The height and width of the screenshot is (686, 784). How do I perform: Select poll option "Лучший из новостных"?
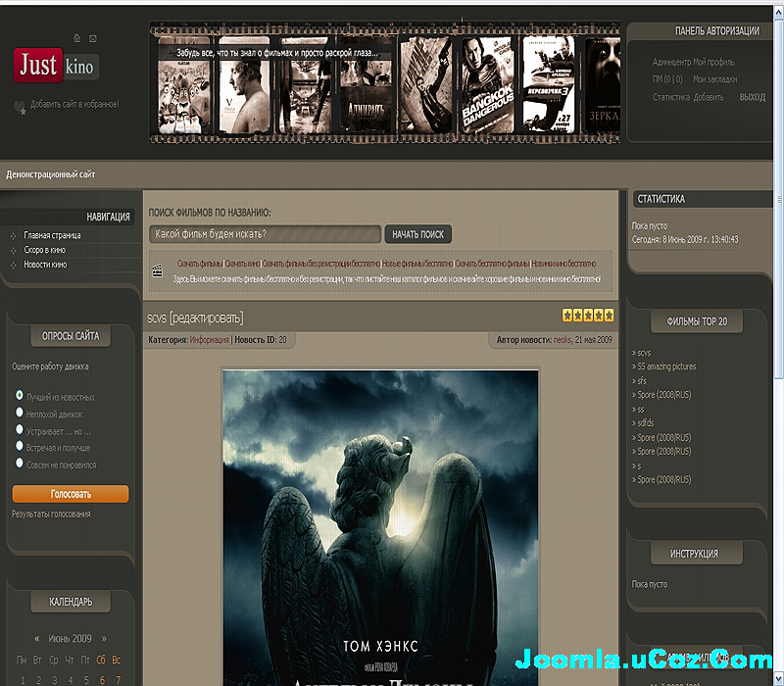[x=20, y=395]
